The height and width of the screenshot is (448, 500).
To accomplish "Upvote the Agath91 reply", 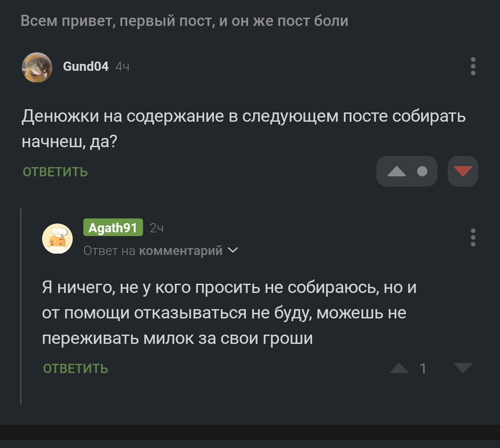I will (x=399, y=368).
